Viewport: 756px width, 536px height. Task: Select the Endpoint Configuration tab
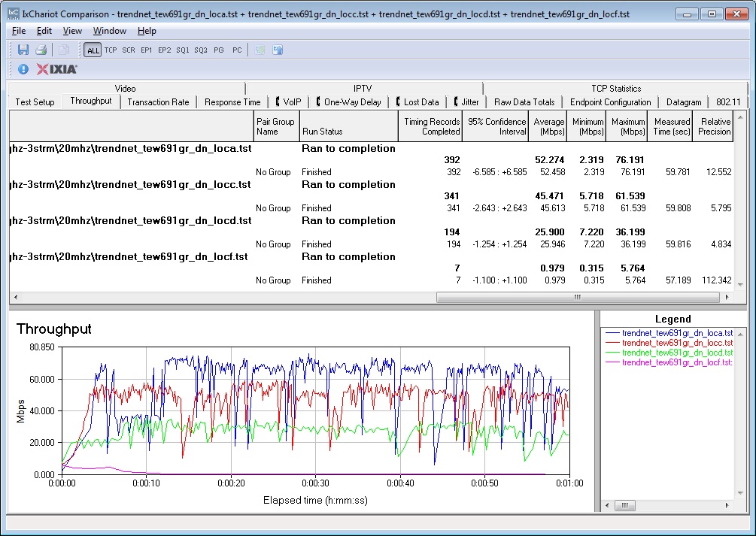(x=610, y=102)
